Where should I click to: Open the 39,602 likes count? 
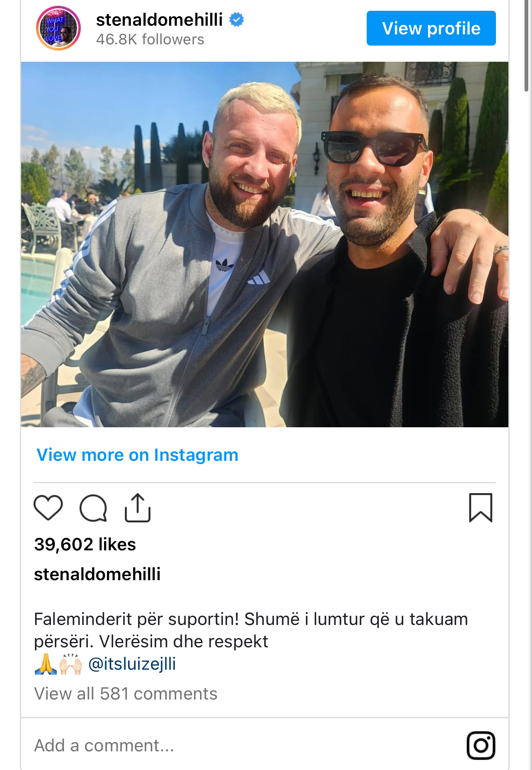pos(85,544)
